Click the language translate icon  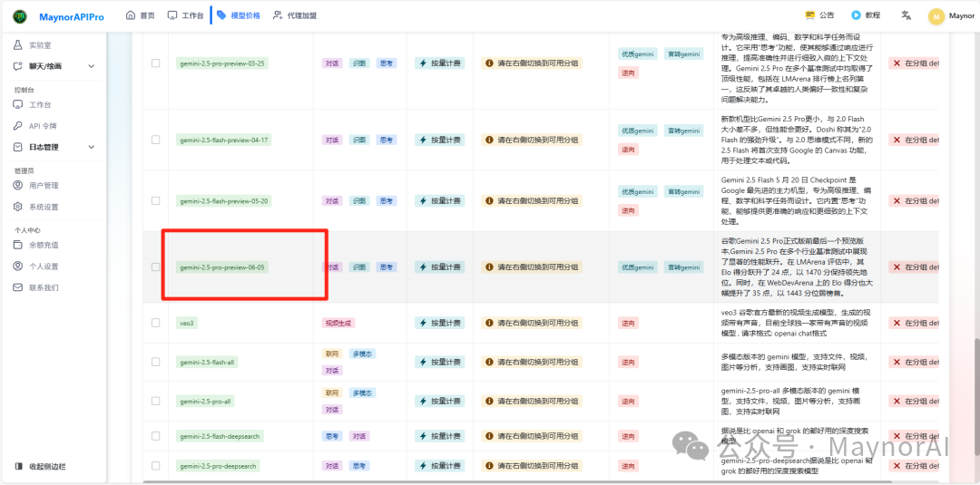(906, 15)
